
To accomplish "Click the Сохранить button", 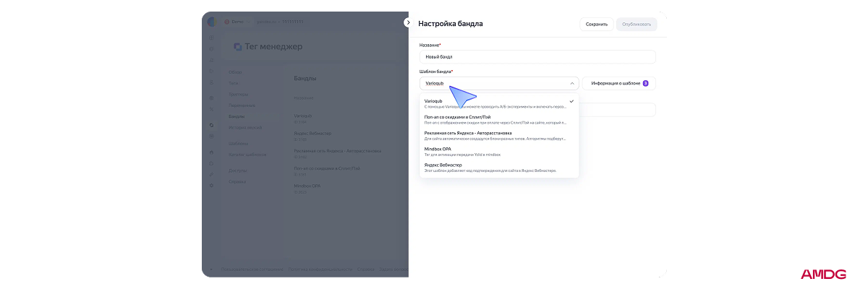I will 597,25.
